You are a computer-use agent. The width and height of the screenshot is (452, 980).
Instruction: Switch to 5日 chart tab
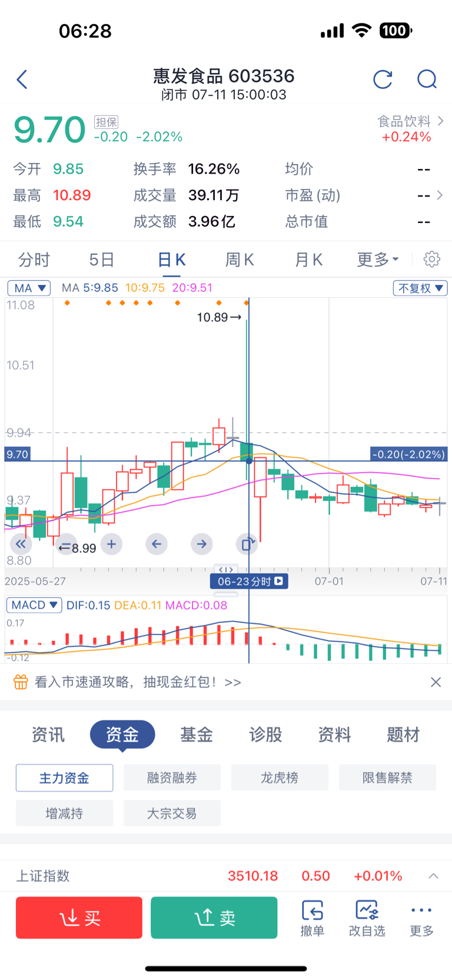click(x=102, y=260)
